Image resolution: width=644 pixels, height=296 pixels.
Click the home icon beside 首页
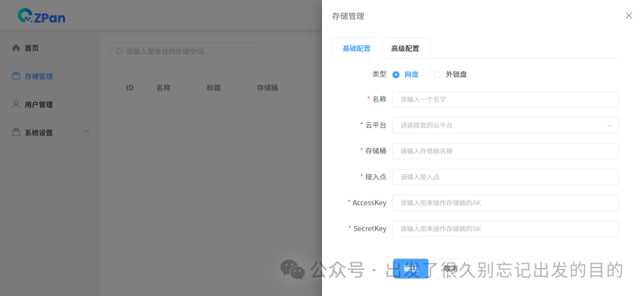tap(16, 48)
